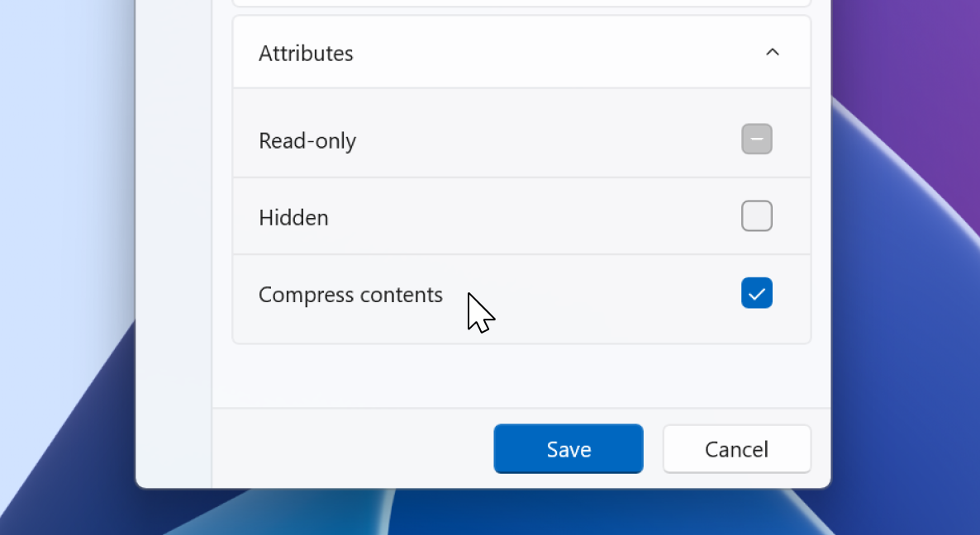Click the Attributes section chevron
This screenshot has height=535, width=980.
772,52
